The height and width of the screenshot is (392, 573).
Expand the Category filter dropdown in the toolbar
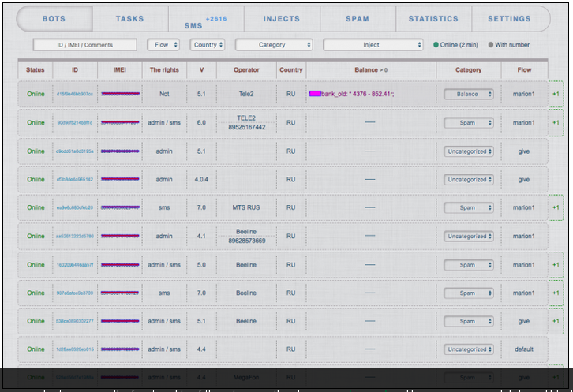click(x=274, y=45)
